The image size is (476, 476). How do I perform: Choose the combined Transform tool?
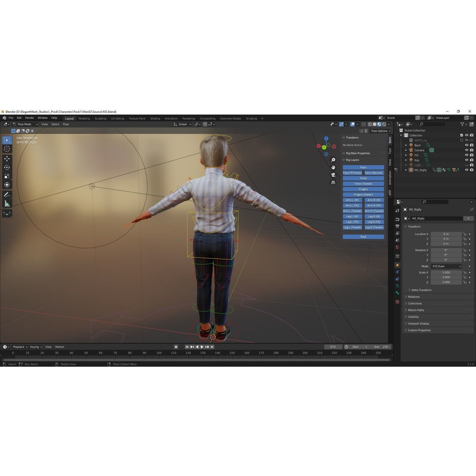(7, 185)
